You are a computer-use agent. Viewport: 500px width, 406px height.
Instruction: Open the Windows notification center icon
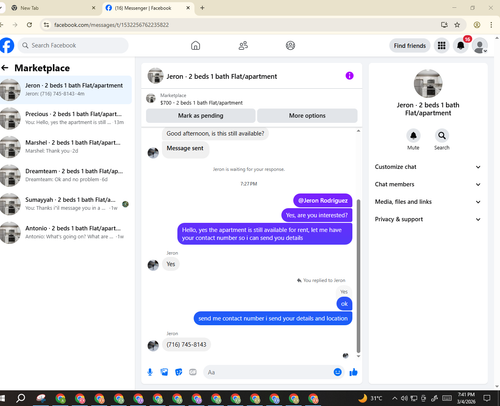point(487,398)
